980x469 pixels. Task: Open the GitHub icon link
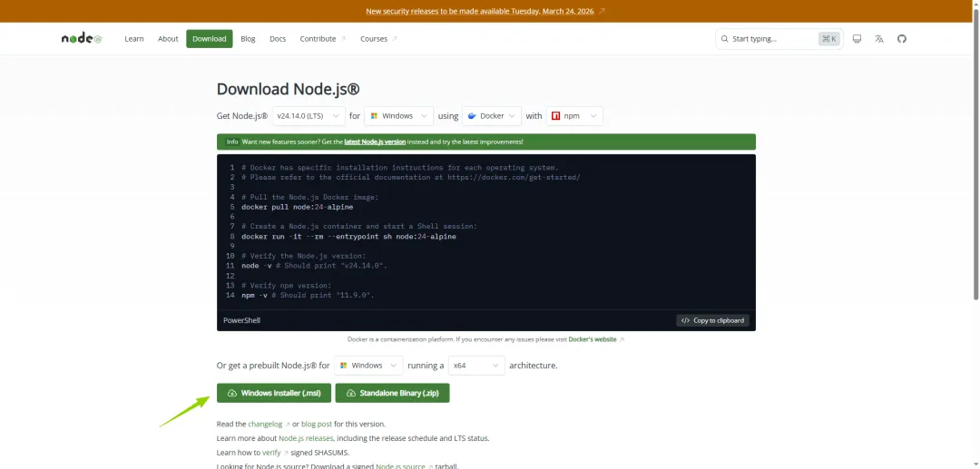pyautogui.click(x=901, y=39)
